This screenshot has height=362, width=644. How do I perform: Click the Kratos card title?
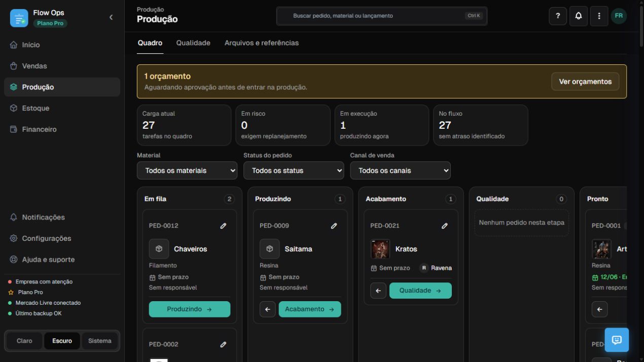pos(406,249)
